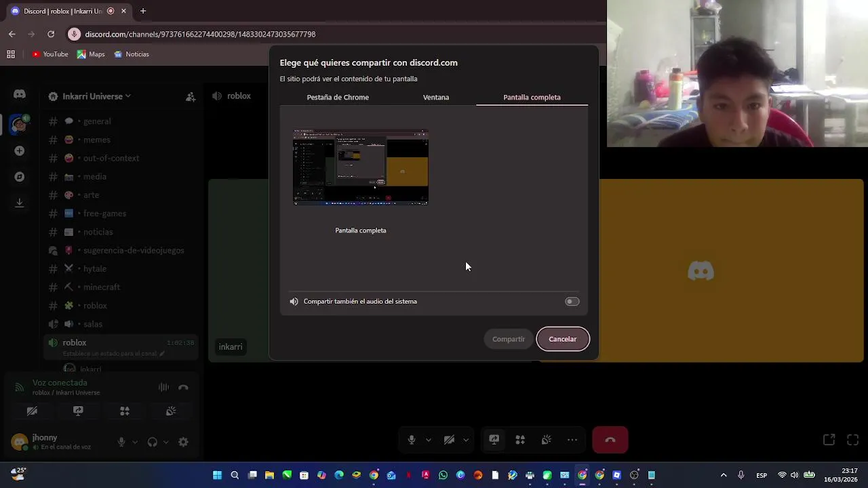
Task: Click the browser reload button
Action: pos(51,34)
